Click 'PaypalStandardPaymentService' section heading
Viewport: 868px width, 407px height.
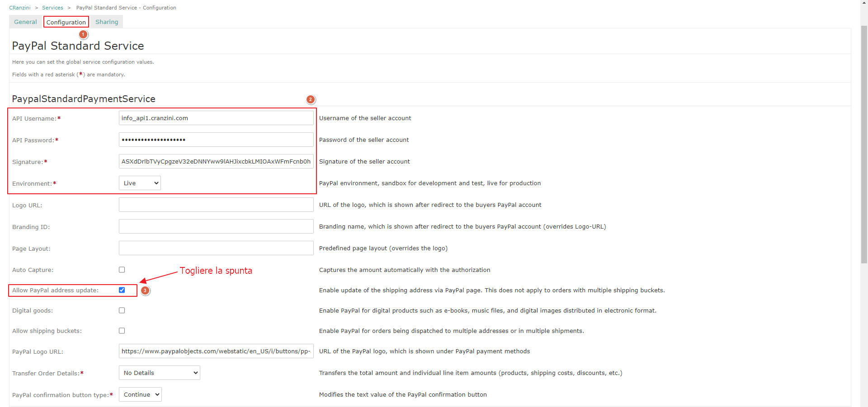(x=84, y=98)
